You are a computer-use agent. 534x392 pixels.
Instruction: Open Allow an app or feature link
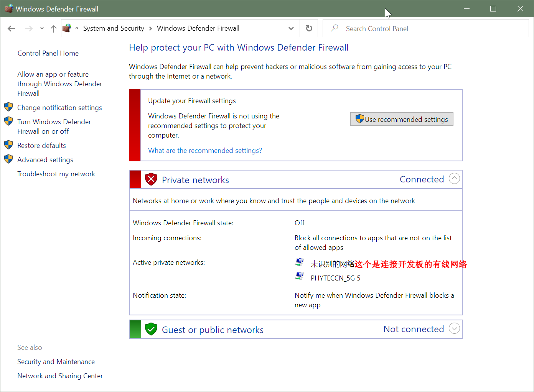coord(59,84)
